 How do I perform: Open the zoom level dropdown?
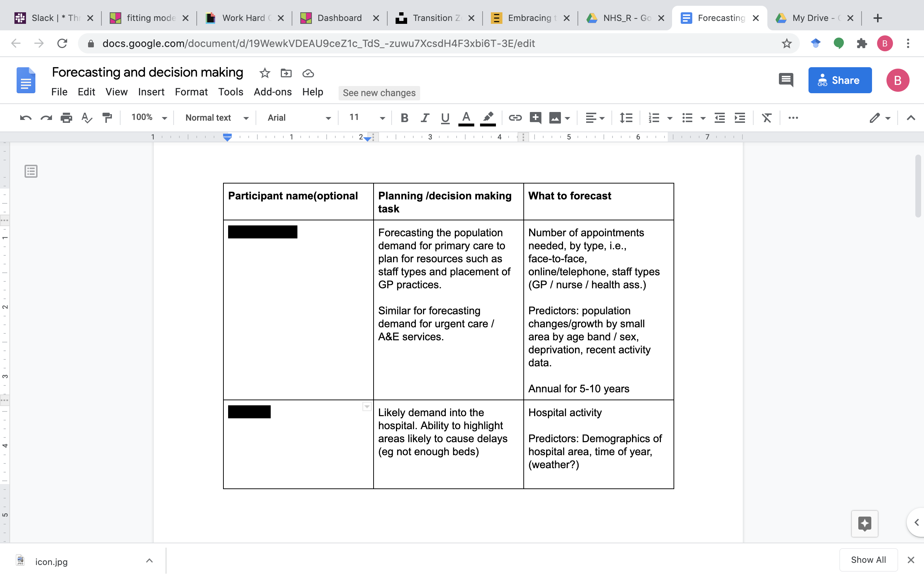pyautogui.click(x=149, y=118)
